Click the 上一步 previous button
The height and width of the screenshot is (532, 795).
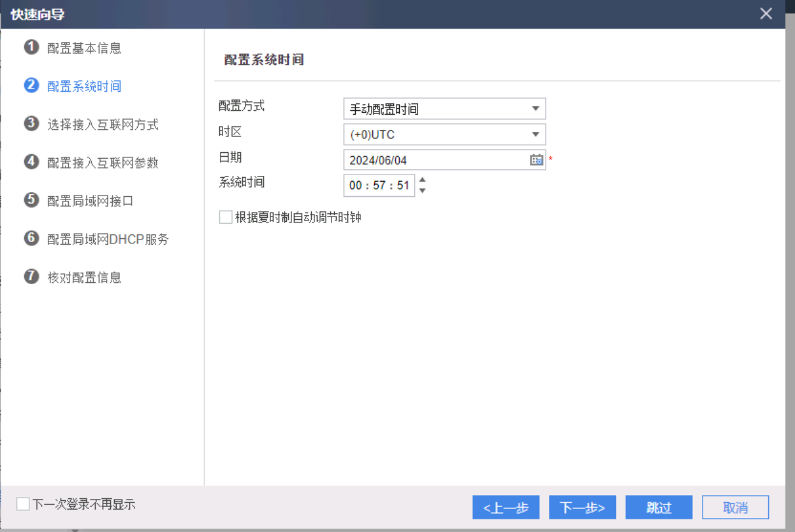click(506, 507)
